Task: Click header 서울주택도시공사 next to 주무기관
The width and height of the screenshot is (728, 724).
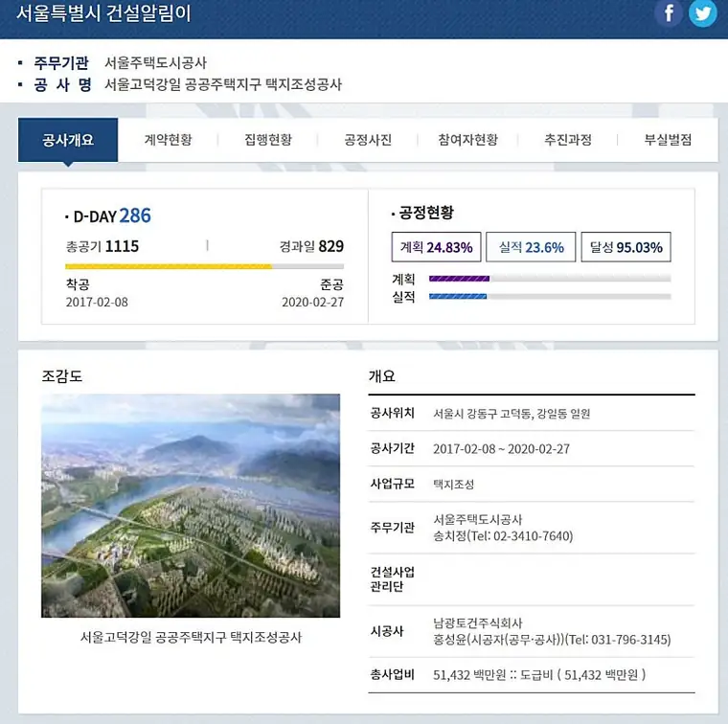Action: click(x=155, y=62)
